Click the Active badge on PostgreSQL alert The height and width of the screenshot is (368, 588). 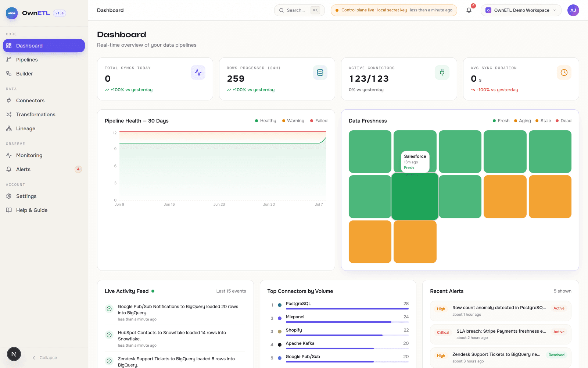click(x=559, y=308)
